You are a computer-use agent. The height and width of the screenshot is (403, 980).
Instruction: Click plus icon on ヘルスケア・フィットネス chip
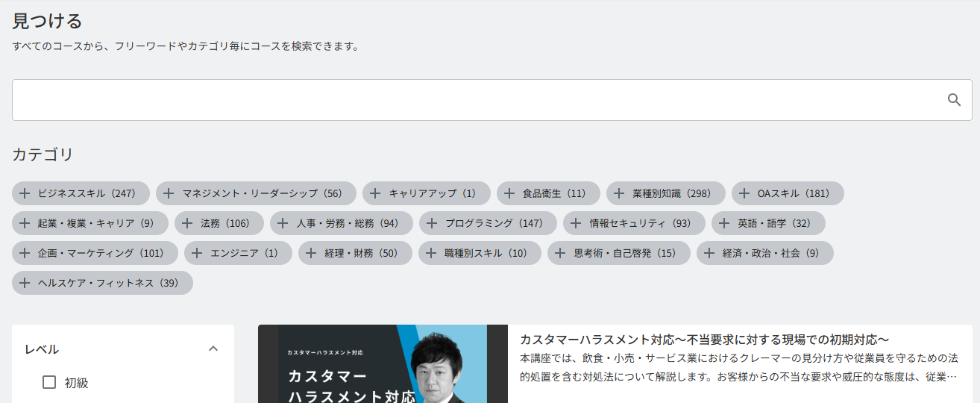pos(25,283)
